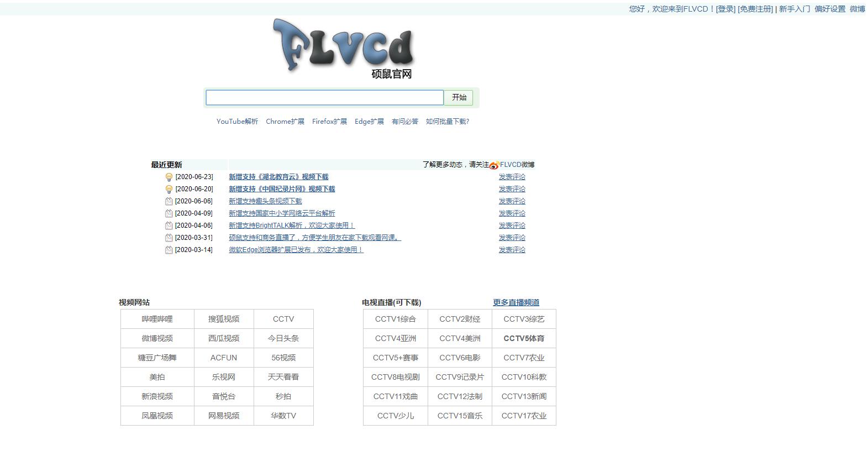Open CCTV5+赛事 live channel
Screen dimensions: 868x456
(396, 358)
